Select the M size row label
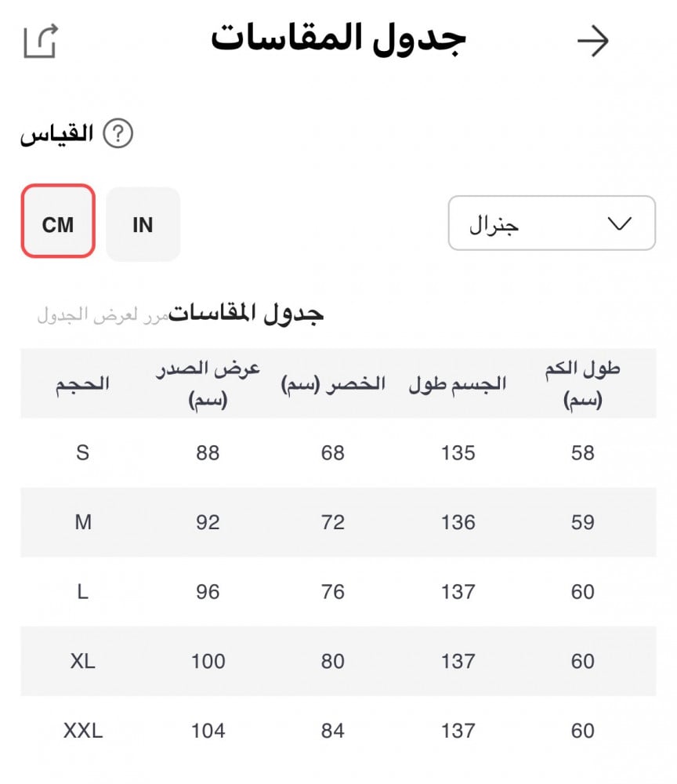The height and width of the screenshot is (784, 677). tap(82, 522)
